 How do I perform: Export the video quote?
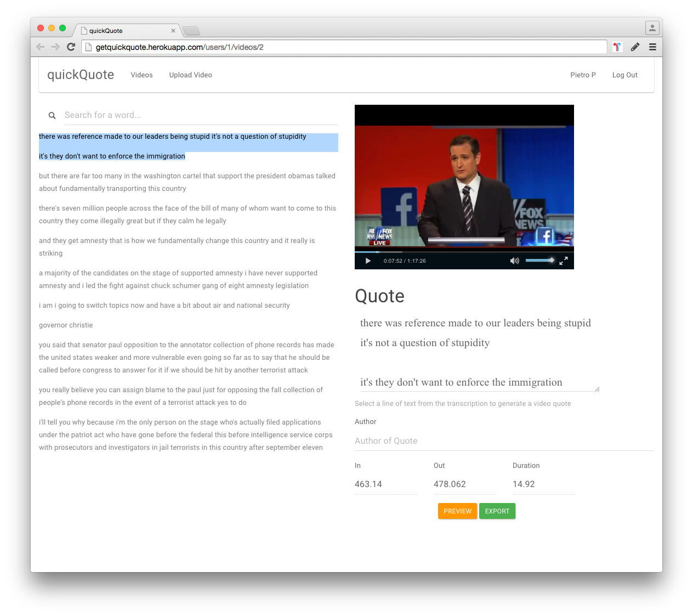pyautogui.click(x=497, y=511)
